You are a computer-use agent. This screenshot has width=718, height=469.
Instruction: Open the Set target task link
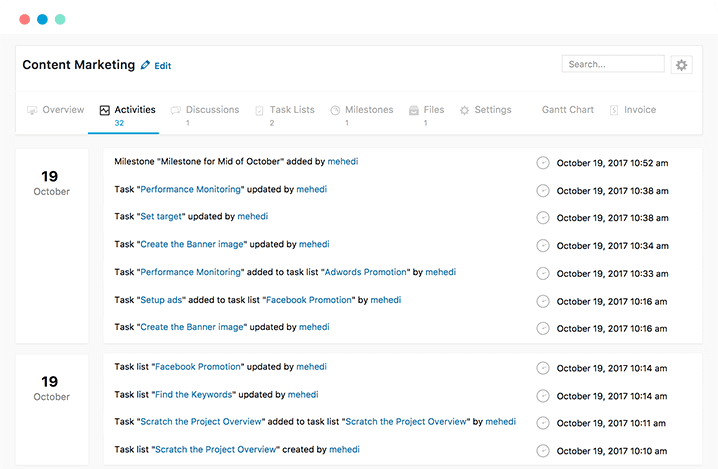[161, 216]
